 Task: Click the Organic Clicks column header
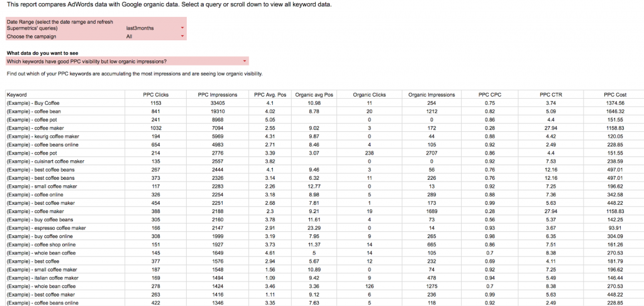click(x=369, y=95)
